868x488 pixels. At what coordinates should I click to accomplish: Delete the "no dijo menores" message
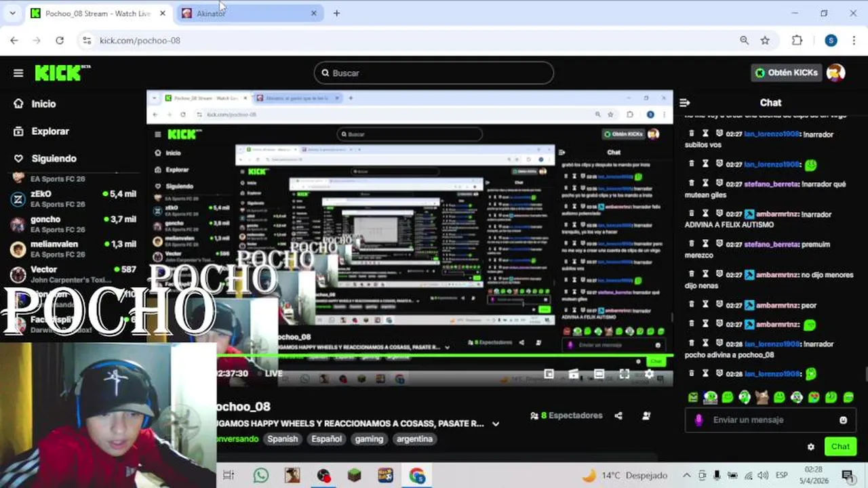point(692,274)
